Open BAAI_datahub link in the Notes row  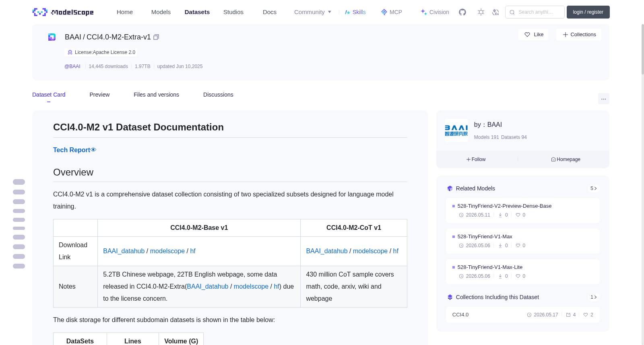point(208,286)
